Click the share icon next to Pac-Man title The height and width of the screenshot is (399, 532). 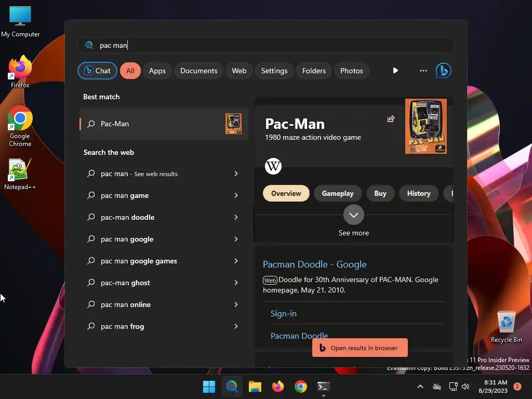point(391,119)
